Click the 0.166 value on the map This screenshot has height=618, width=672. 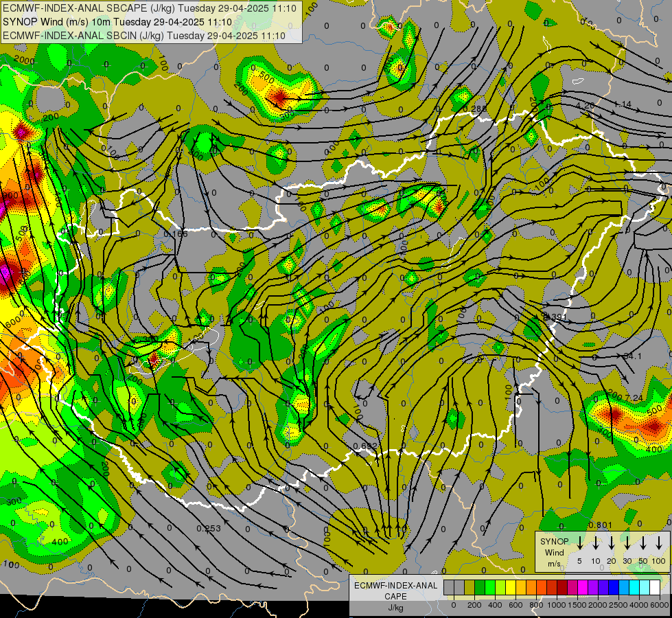176,234
